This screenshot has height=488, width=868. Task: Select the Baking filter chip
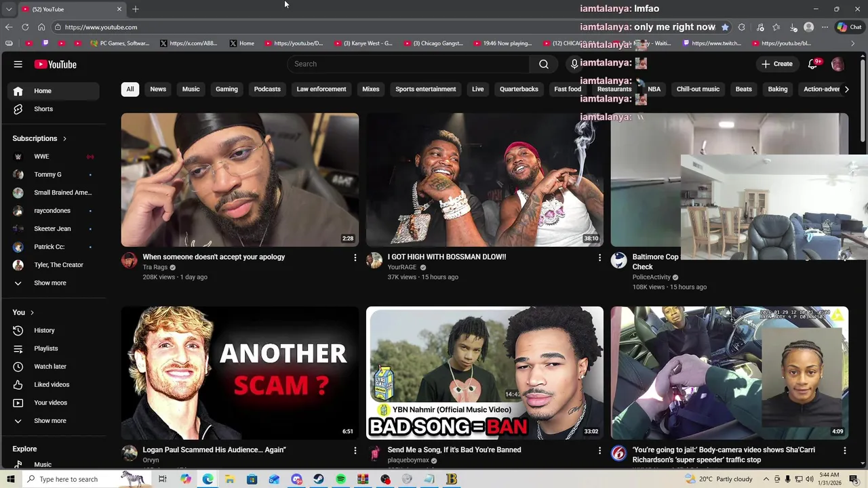(778, 89)
